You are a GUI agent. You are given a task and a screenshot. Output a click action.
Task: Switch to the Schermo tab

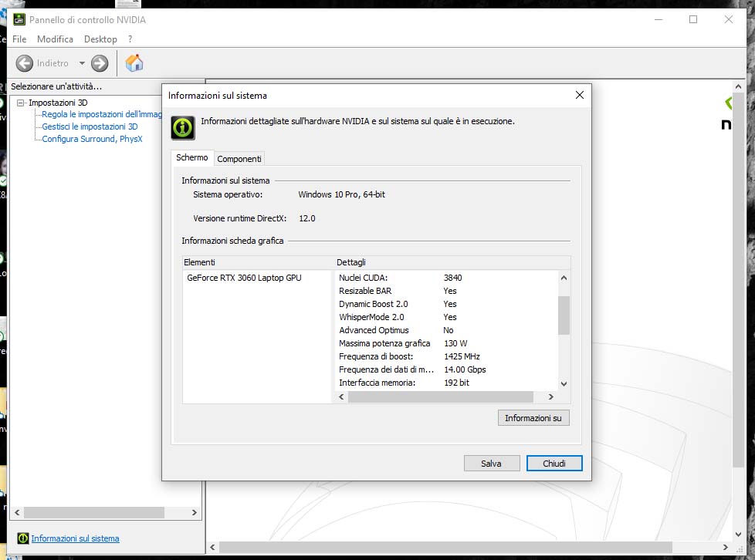[191, 157]
